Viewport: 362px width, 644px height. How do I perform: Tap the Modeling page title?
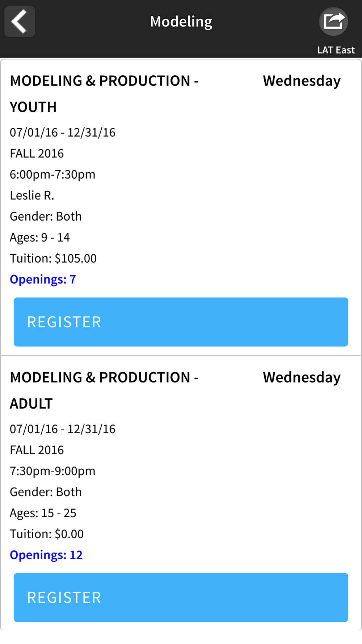pyautogui.click(x=181, y=22)
